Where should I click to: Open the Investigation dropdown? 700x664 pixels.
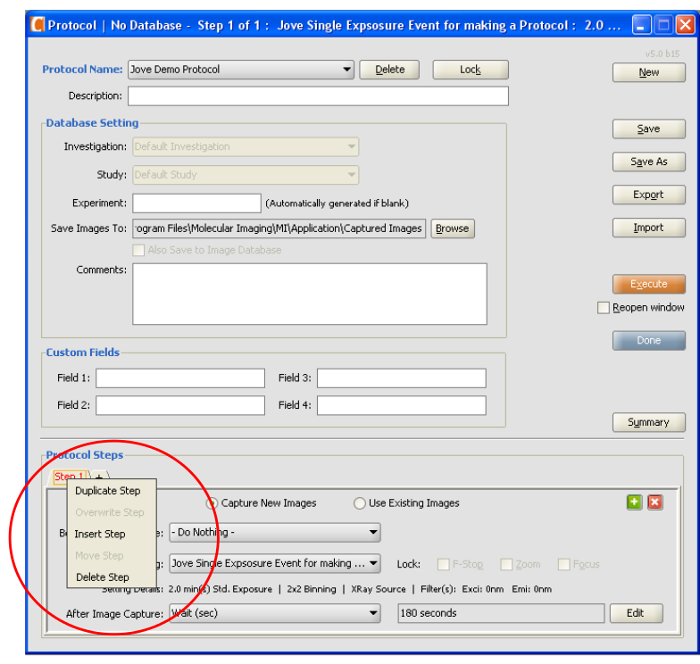pos(246,147)
